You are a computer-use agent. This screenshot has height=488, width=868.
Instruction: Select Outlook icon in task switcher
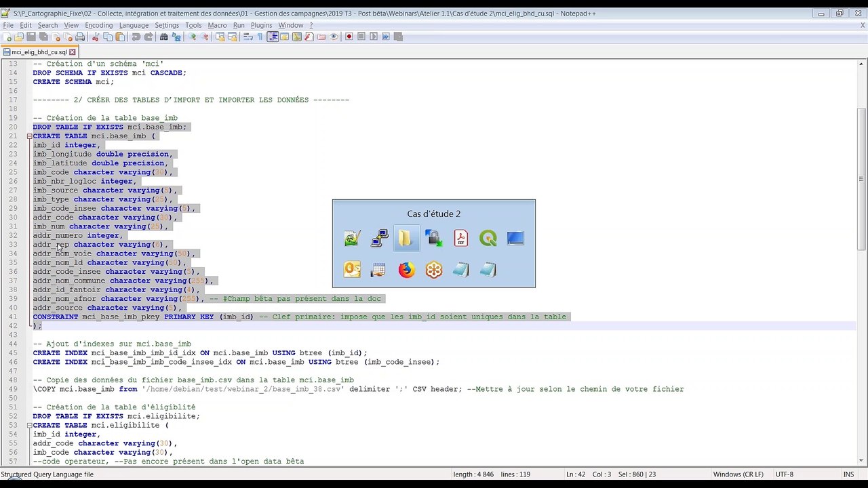click(352, 270)
